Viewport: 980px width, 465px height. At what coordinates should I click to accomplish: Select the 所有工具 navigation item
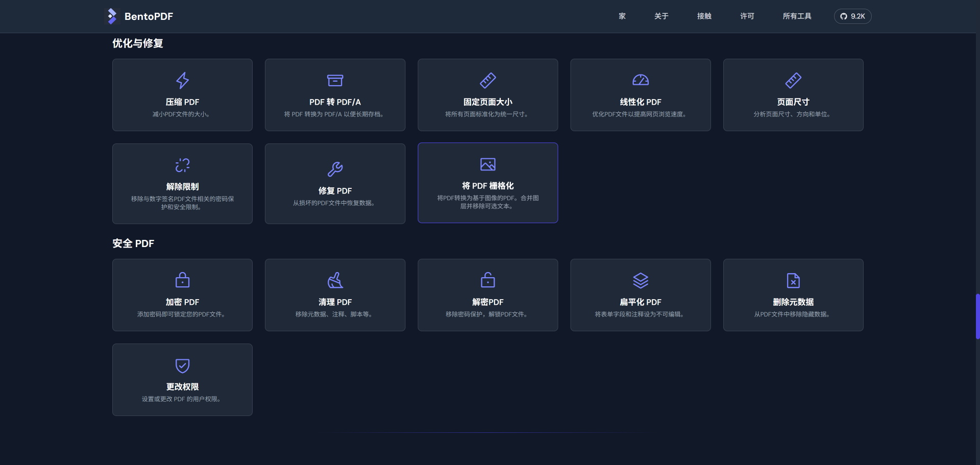point(797,16)
